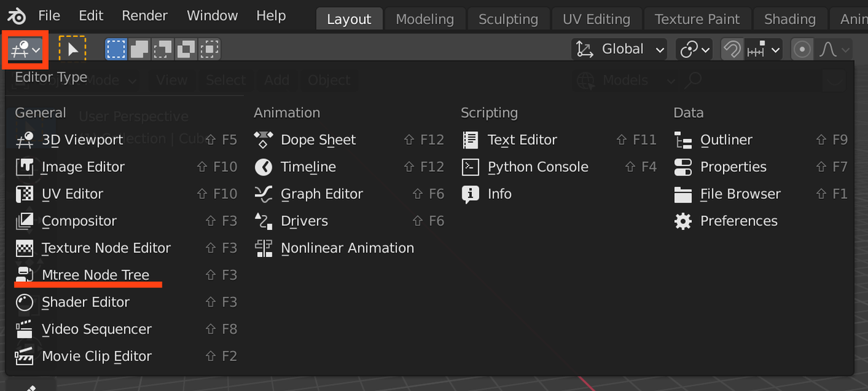Choose Shader Editor from the list

[85, 302]
